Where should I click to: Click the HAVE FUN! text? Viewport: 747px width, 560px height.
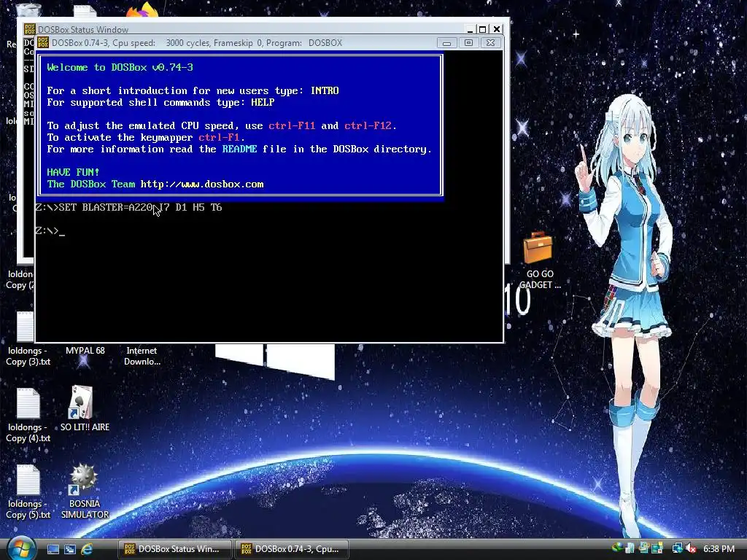73,172
